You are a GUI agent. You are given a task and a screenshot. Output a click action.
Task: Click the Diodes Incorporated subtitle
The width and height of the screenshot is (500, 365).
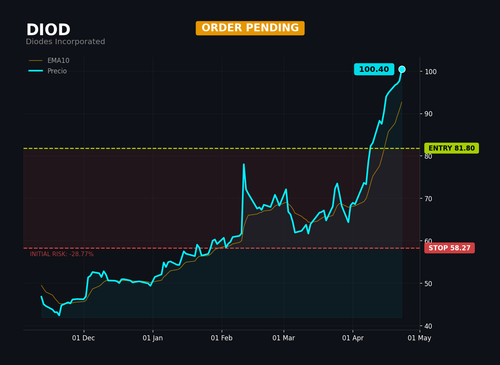click(x=65, y=42)
